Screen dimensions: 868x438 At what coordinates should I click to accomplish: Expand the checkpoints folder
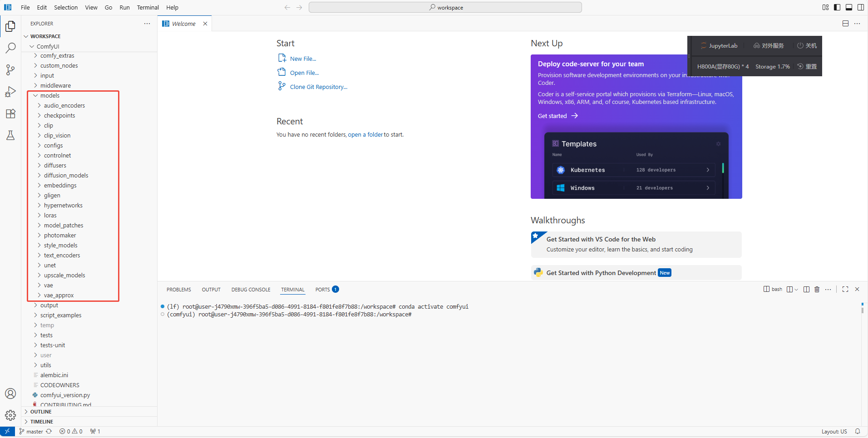pyautogui.click(x=59, y=115)
